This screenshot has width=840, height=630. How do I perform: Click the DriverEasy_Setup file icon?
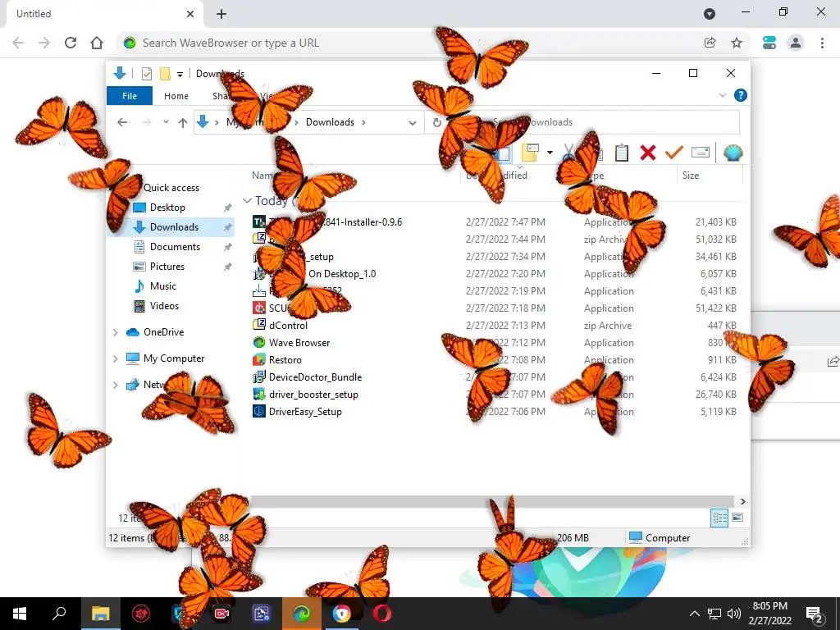pos(259,412)
